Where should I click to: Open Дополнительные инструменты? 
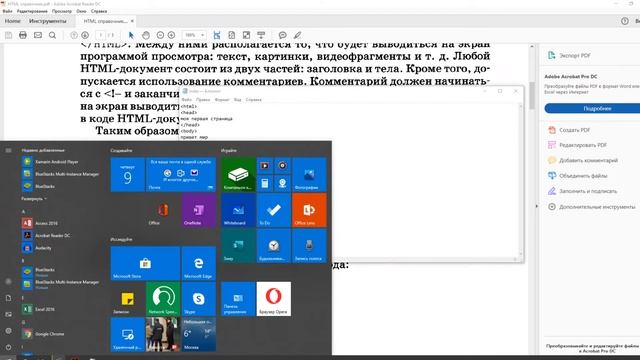[591, 207]
